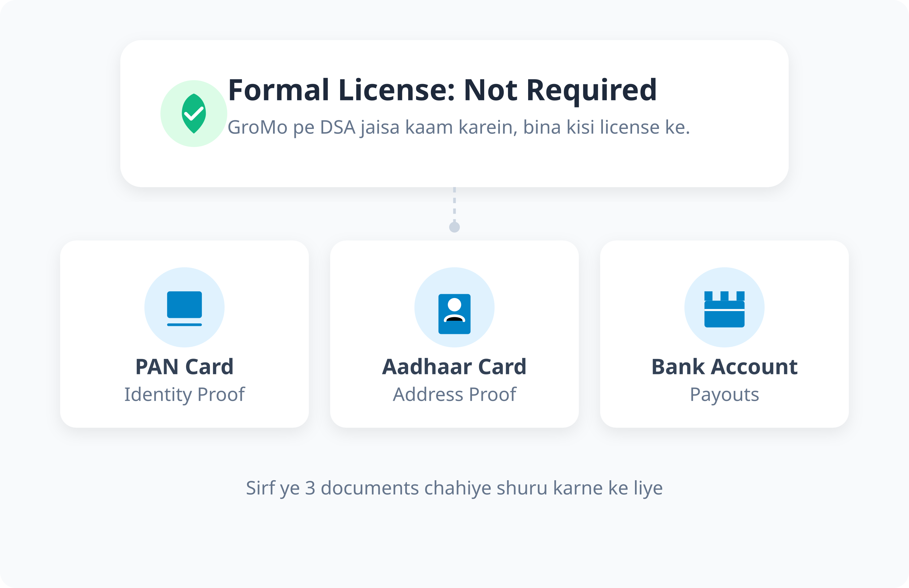The height and width of the screenshot is (588, 909).
Task: Click the Bank Account building icon
Action: 724,309
